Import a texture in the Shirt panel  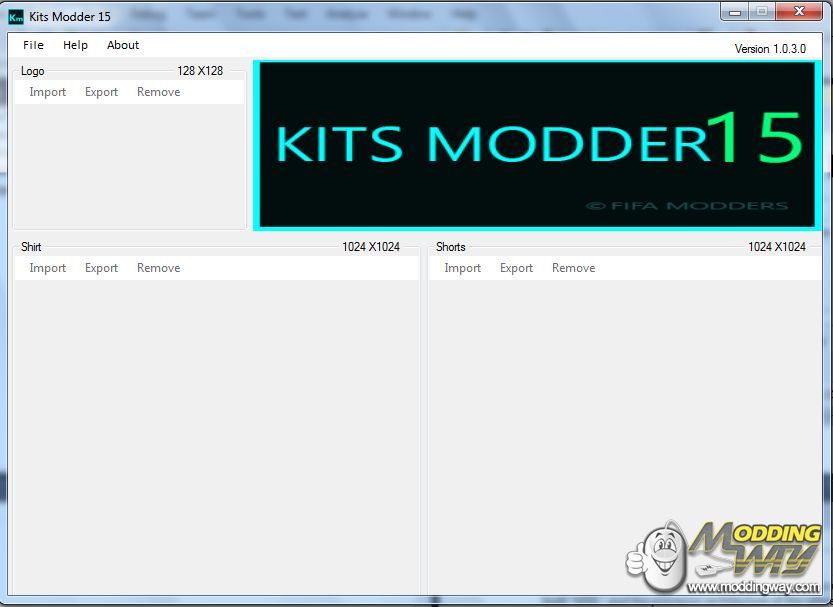tap(47, 268)
